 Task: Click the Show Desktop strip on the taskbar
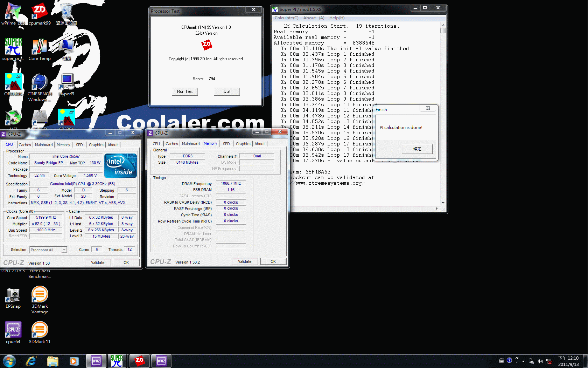pyautogui.click(x=585, y=361)
